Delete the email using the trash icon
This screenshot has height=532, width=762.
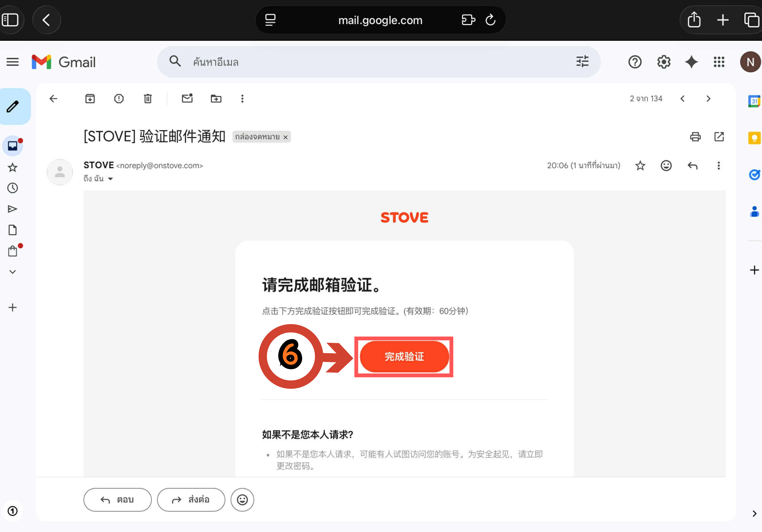tap(147, 98)
